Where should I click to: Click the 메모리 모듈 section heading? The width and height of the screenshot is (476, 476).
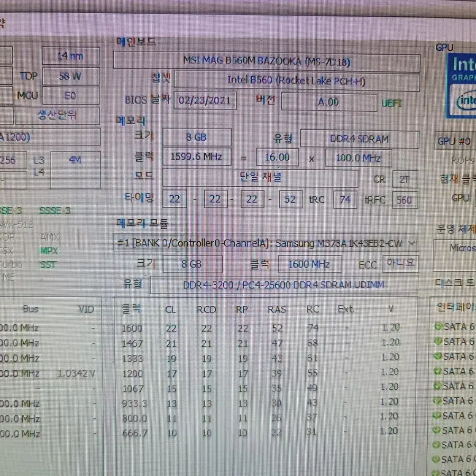[x=142, y=223]
